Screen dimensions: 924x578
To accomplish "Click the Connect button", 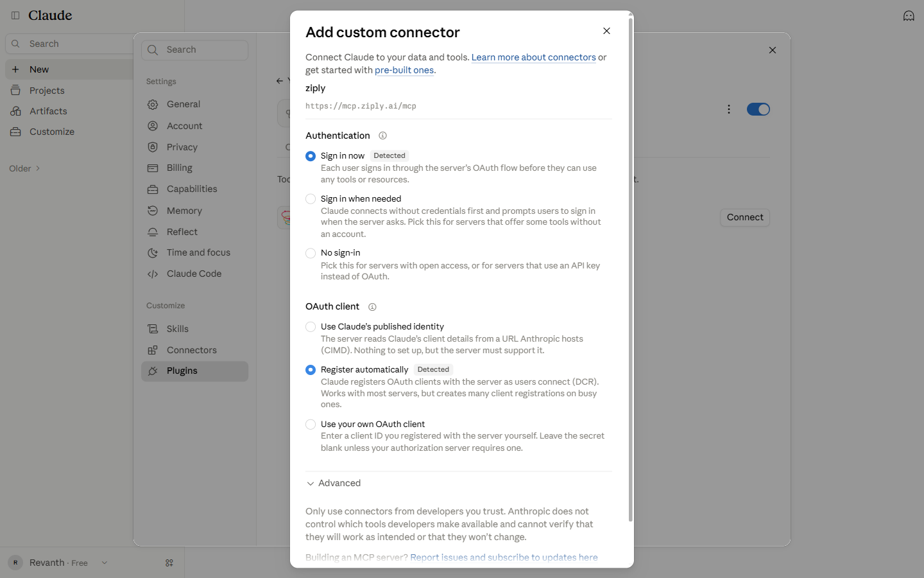I will coord(745,217).
